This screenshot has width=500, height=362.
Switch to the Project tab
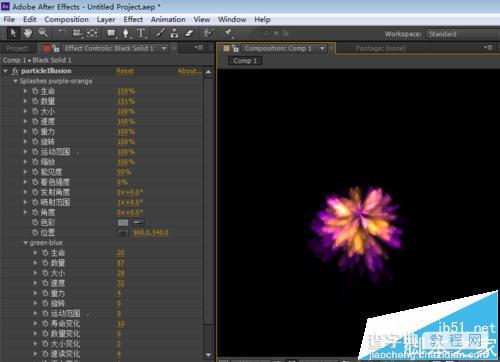tap(17, 49)
